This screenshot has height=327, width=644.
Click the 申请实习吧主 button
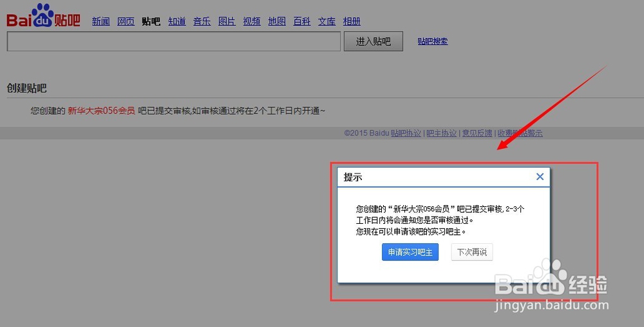[410, 252]
